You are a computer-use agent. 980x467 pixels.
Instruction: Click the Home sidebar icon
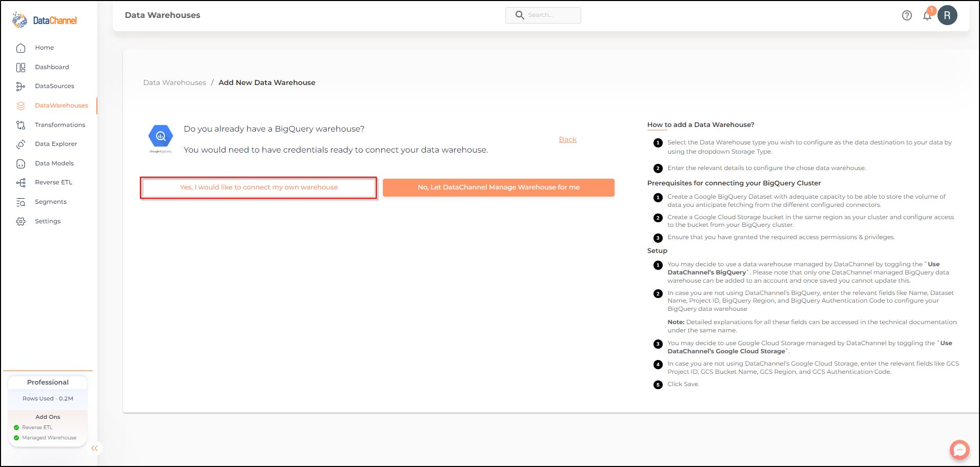point(21,48)
